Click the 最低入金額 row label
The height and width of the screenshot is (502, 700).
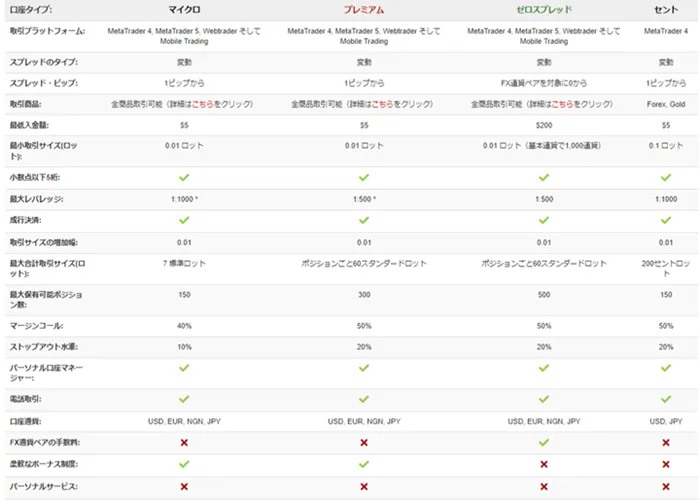[29, 125]
